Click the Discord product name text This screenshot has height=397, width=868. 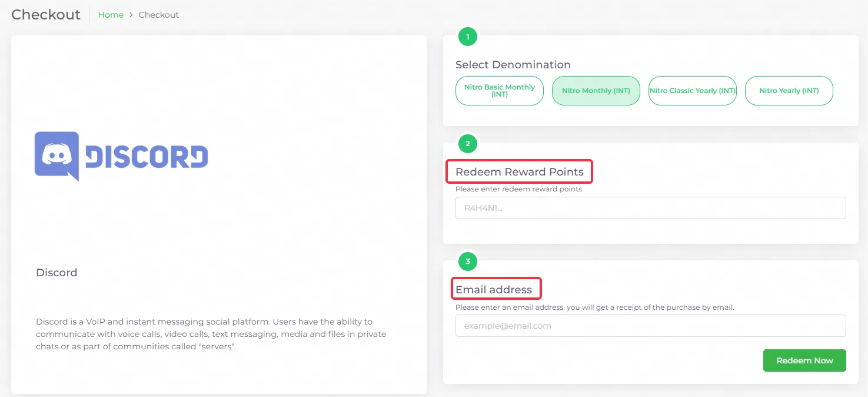point(56,273)
